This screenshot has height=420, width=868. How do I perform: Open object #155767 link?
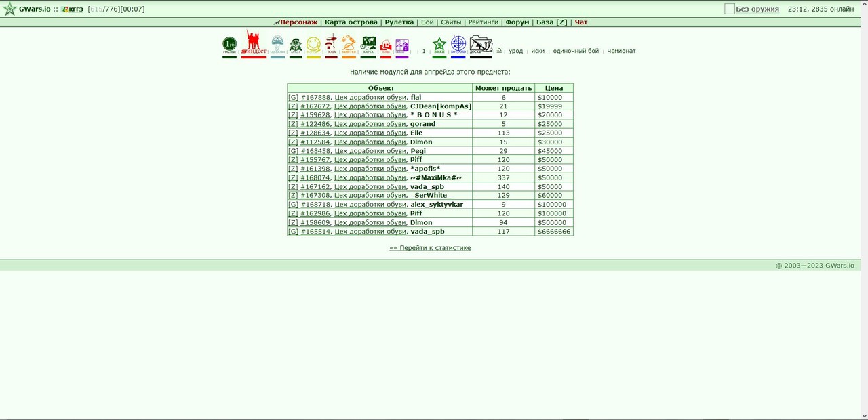point(315,160)
